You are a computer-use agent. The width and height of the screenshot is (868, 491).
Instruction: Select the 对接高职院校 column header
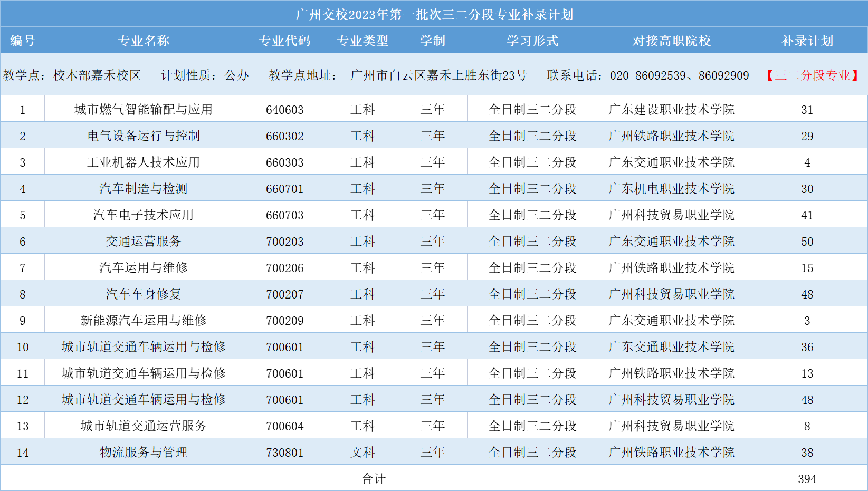[672, 41]
